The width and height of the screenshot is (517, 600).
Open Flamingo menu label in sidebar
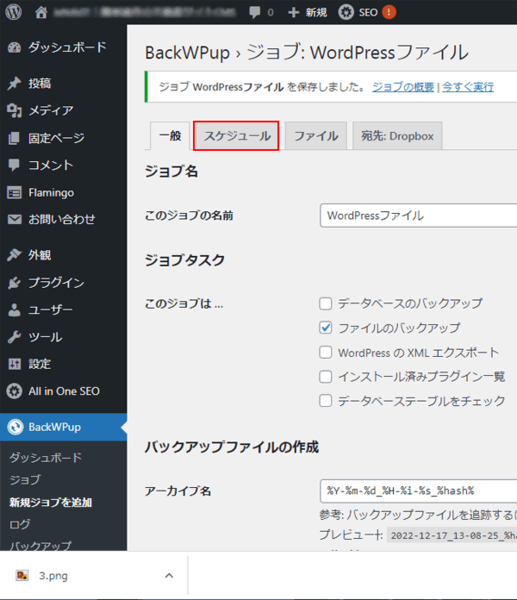[x=51, y=192]
